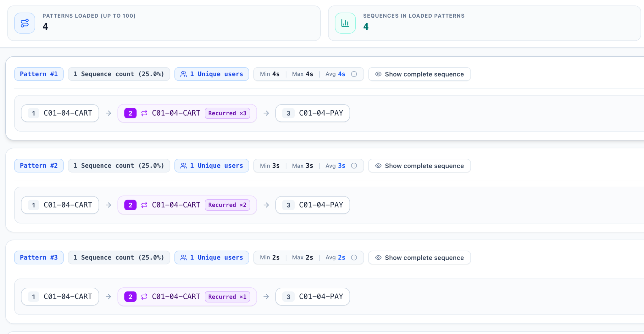Click info icon beside Avg 4s
This screenshot has height=334, width=644.
point(354,74)
